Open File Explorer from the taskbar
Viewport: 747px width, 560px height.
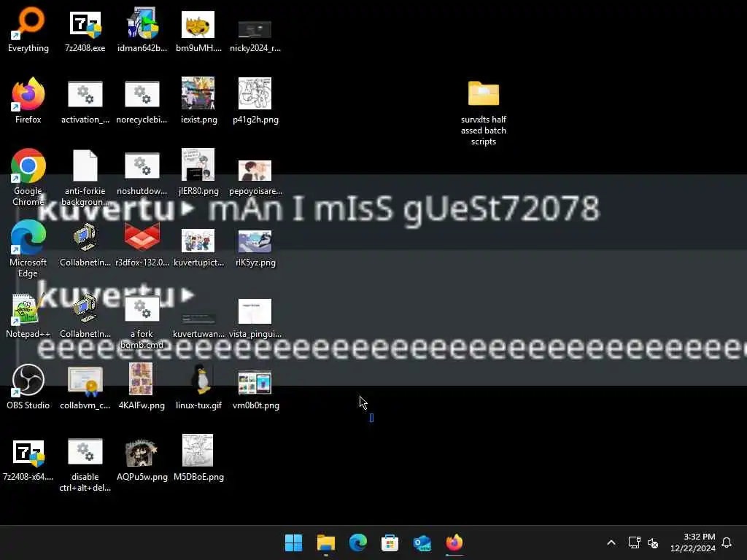tap(326, 542)
